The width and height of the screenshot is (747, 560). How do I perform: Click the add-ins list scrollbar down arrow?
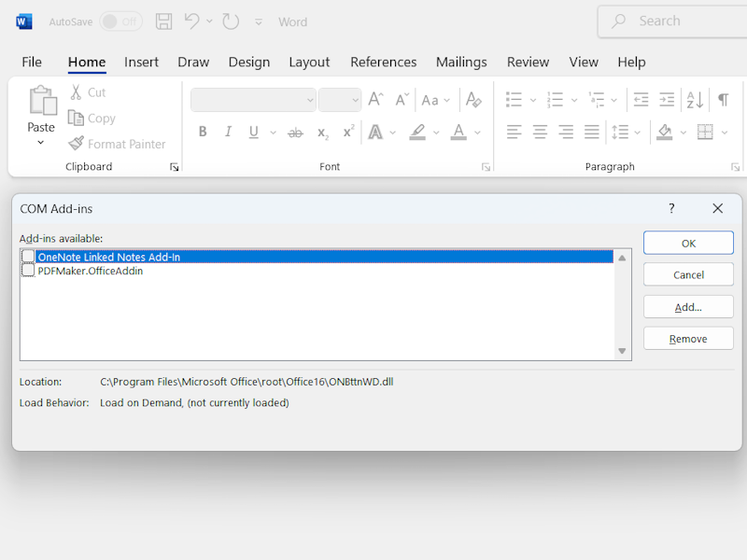(622, 351)
